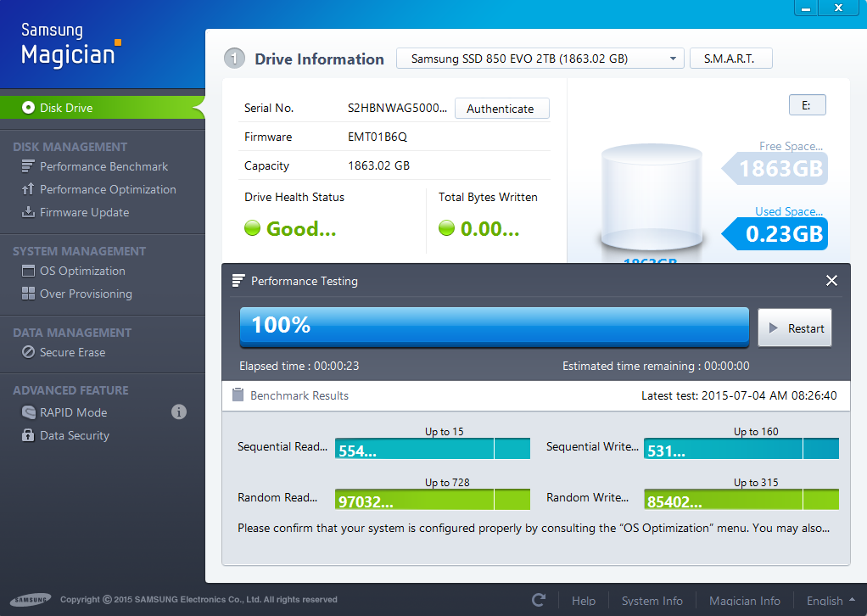Click the OS Optimization window icon
The width and height of the screenshot is (867, 616).
(27, 271)
